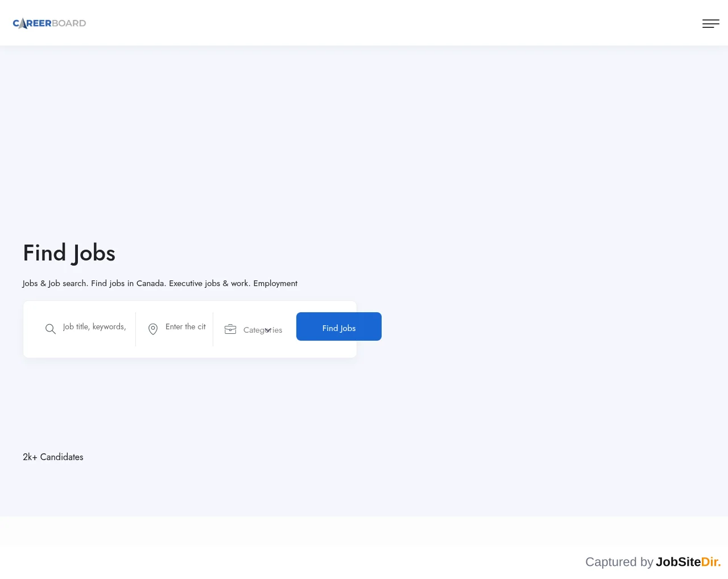Click the word Employment in the subtitle
The image size is (728, 579).
275,283
